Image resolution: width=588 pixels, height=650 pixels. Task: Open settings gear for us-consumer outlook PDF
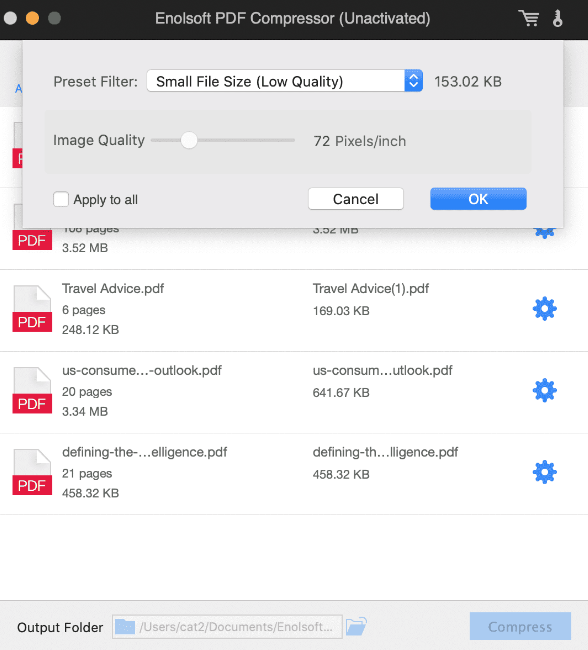click(x=544, y=390)
